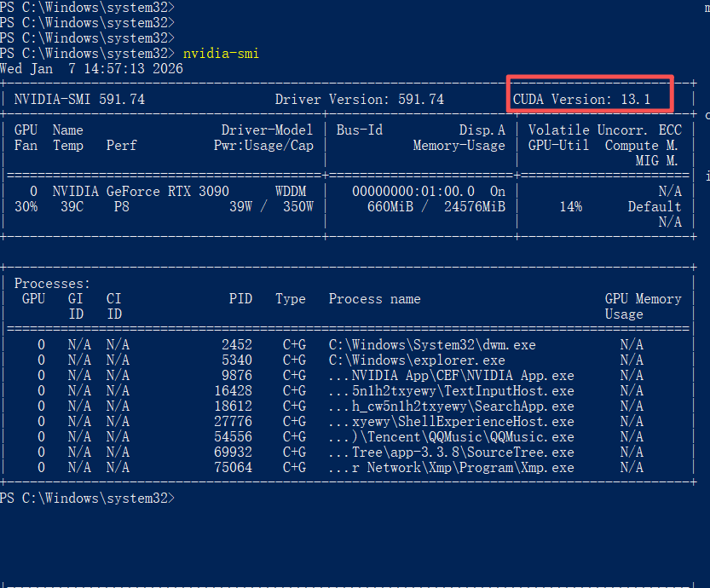Click the nvidia-smi command text
The height and width of the screenshot is (588, 710).
(221, 54)
